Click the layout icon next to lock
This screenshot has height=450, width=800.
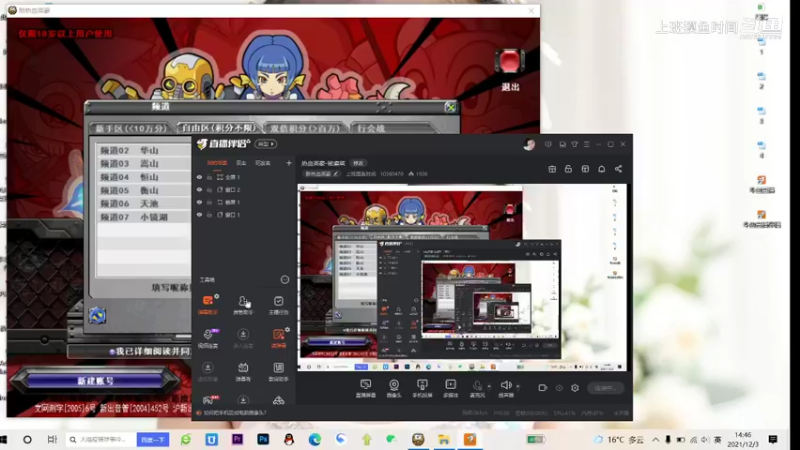click(x=552, y=169)
